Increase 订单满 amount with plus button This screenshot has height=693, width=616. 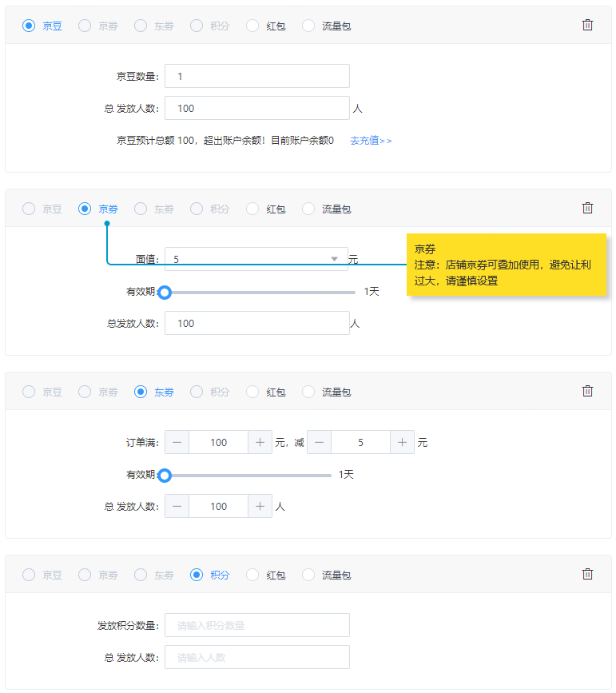260,442
